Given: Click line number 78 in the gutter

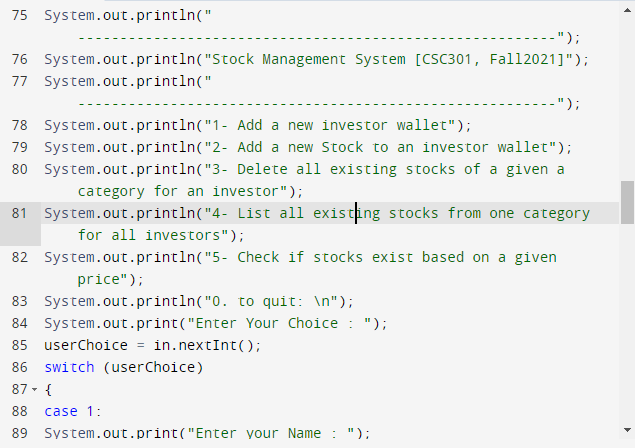Looking at the screenshot, I should (20, 125).
